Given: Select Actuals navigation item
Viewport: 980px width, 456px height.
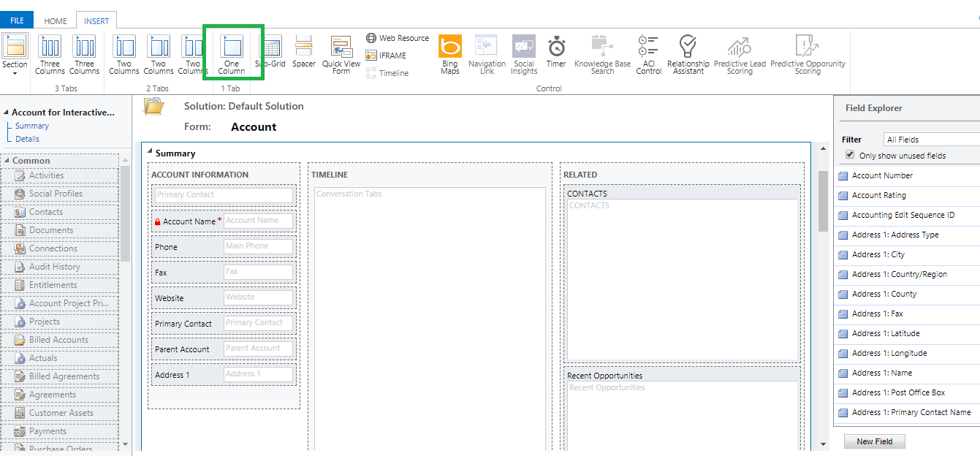Looking at the screenshot, I should [x=60, y=358].
